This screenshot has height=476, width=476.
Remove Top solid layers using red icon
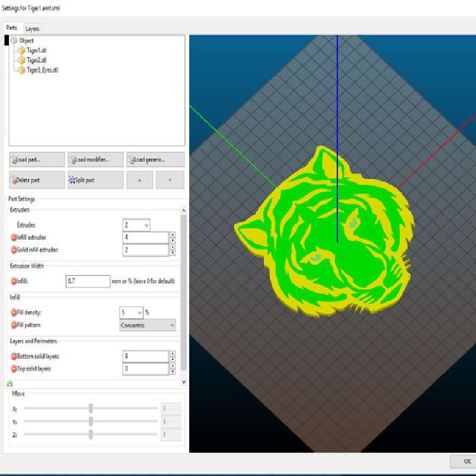[x=14, y=369]
